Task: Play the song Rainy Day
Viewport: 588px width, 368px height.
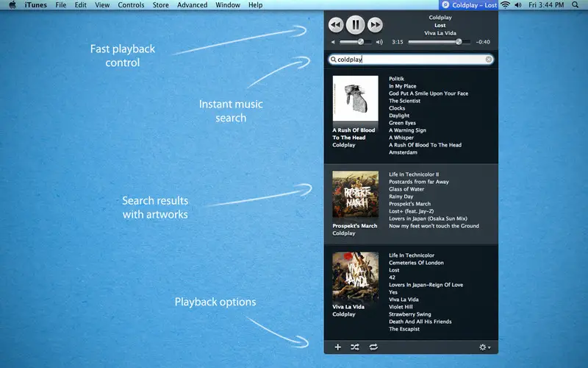Action: click(401, 197)
